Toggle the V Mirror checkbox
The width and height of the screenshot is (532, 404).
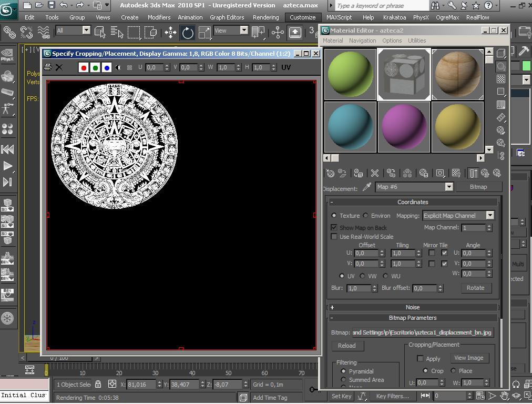coord(432,264)
